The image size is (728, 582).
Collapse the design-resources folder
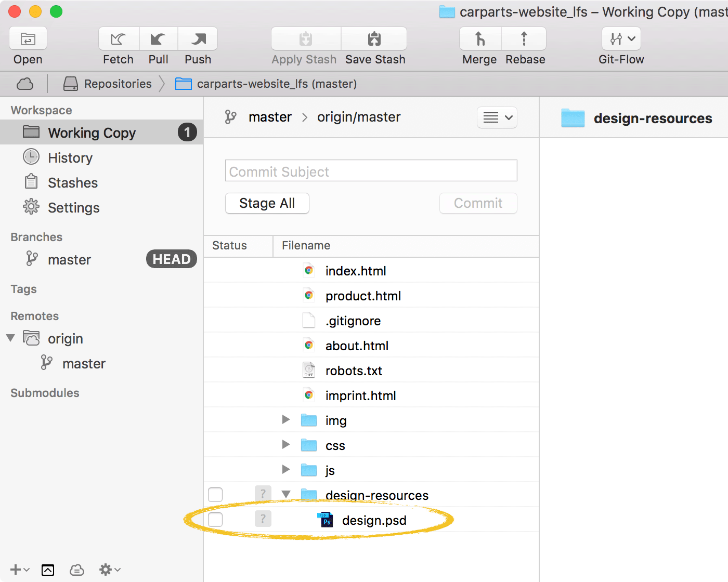tap(285, 495)
